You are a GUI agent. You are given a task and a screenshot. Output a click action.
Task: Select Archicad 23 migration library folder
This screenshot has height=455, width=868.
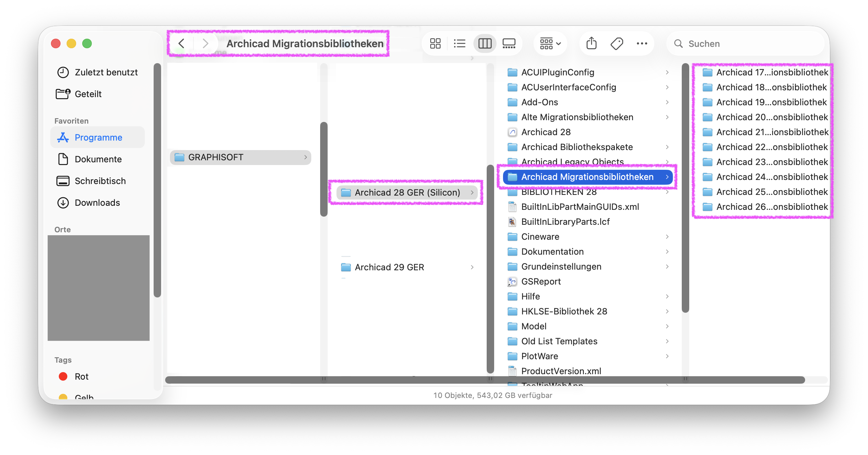pyautogui.click(x=765, y=162)
